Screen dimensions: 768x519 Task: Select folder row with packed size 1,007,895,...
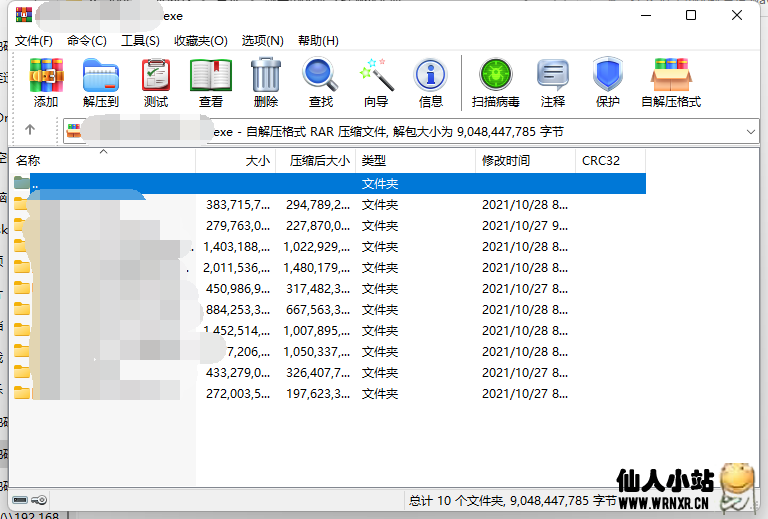[x=328, y=331]
